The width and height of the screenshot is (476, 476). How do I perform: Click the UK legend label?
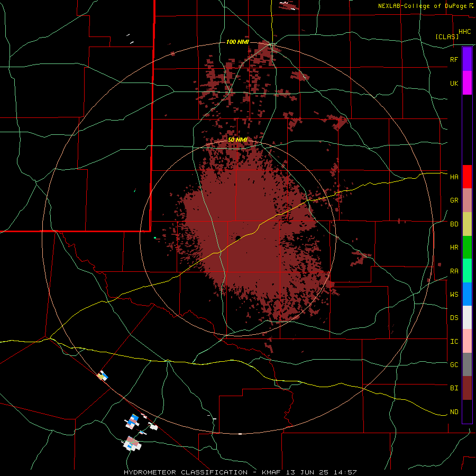pos(454,83)
